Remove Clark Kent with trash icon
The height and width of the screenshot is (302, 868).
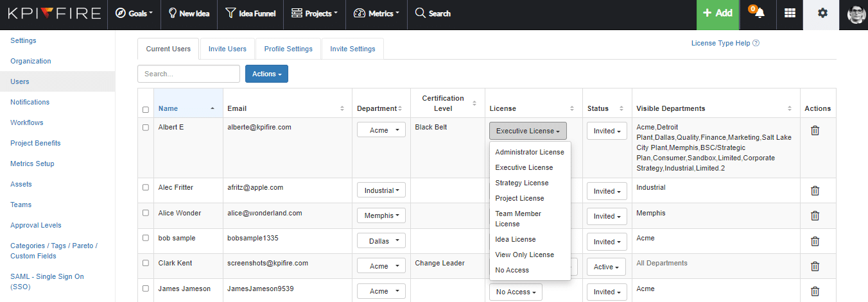(815, 267)
